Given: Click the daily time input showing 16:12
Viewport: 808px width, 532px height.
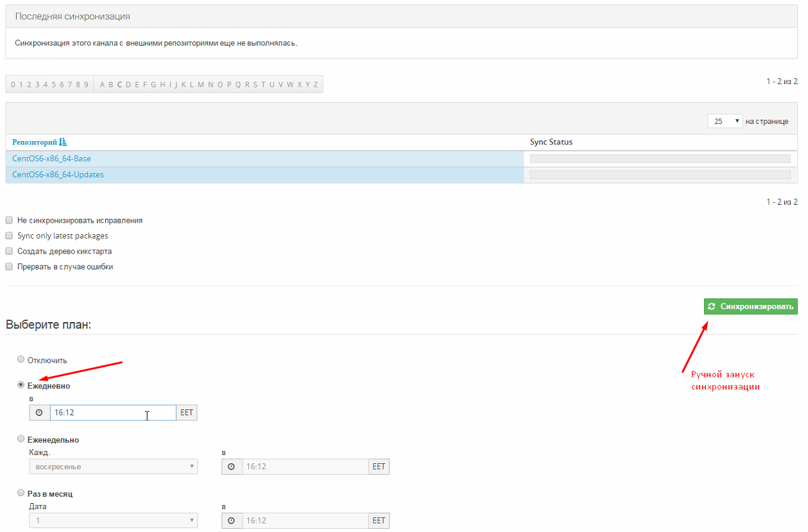Looking at the screenshot, I should tap(113, 413).
